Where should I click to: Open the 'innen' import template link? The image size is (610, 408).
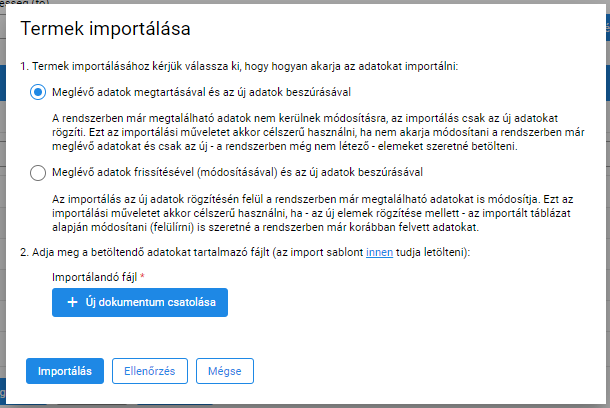[379, 252]
